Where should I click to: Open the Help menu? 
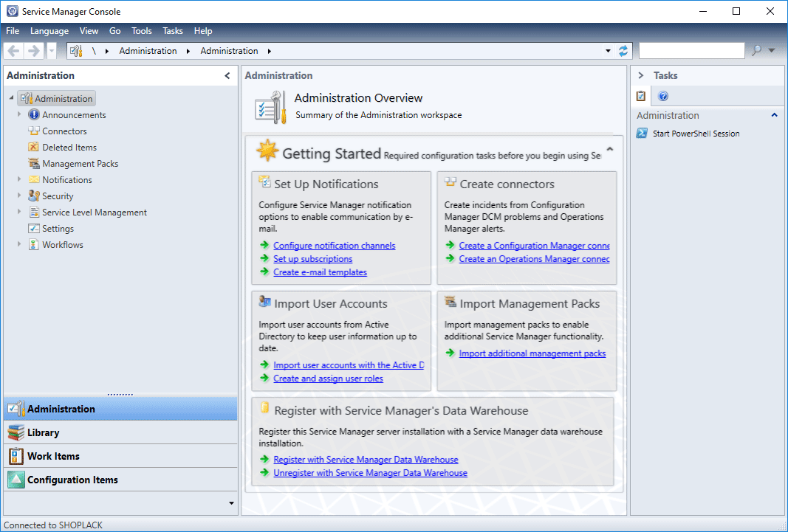[x=203, y=31]
